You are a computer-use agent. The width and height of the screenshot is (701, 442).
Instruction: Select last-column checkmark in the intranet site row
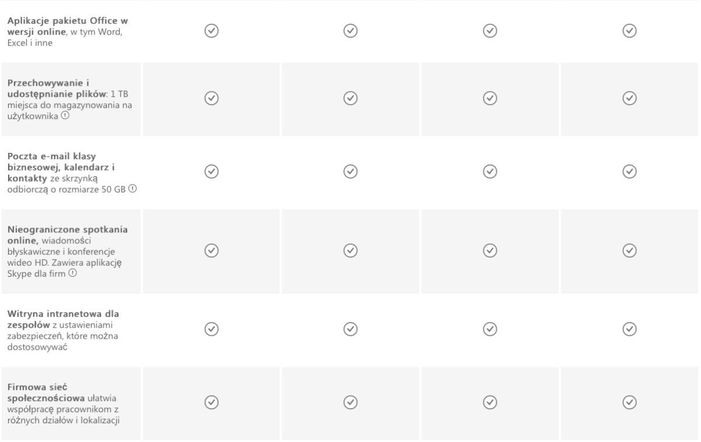(629, 329)
